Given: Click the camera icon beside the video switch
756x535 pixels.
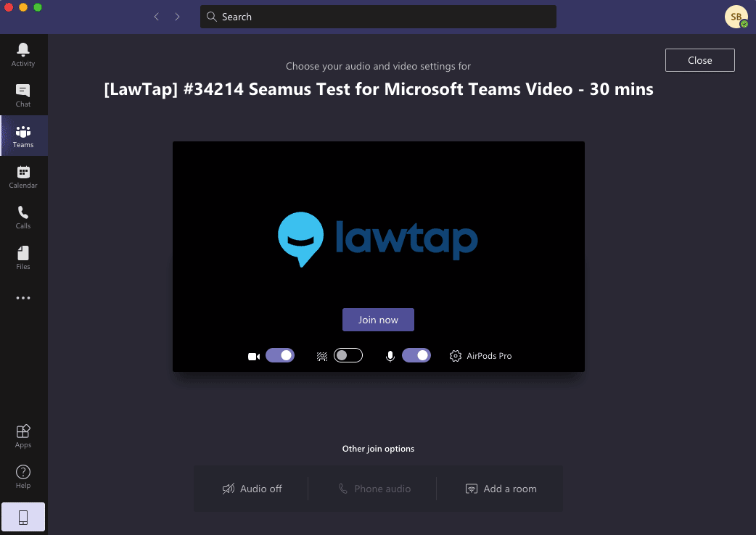Looking at the screenshot, I should 254,357.
